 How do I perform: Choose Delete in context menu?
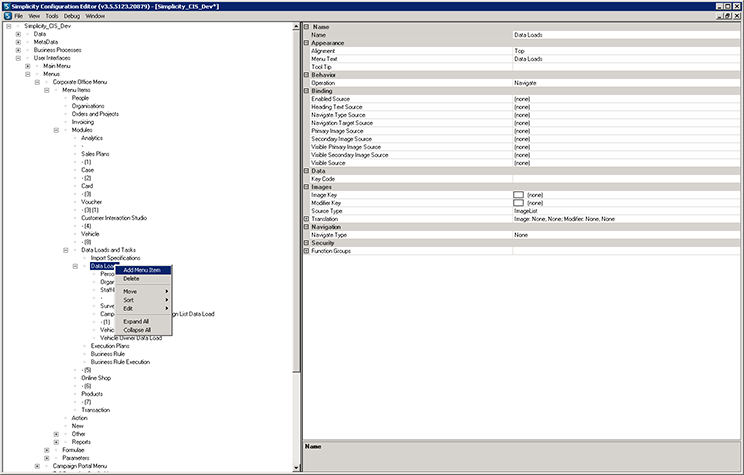tap(143, 279)
